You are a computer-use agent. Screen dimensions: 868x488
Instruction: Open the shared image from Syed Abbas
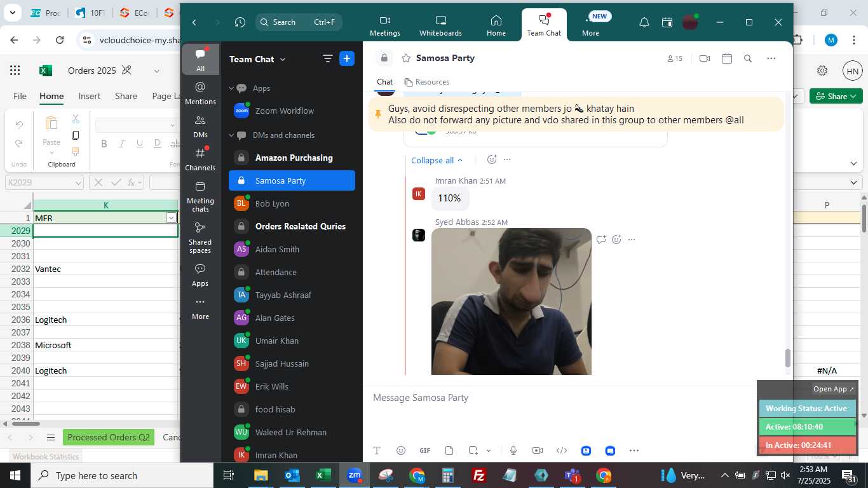[512, 301]
